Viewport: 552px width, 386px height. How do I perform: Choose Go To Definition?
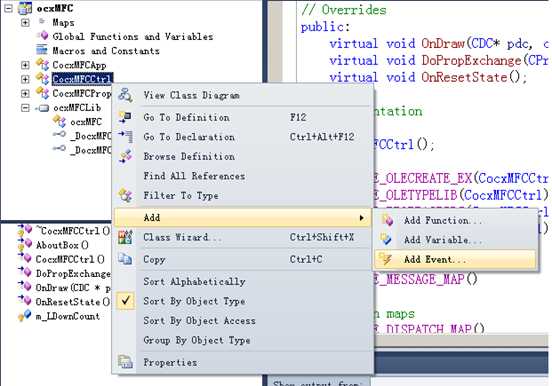point(243,117)
